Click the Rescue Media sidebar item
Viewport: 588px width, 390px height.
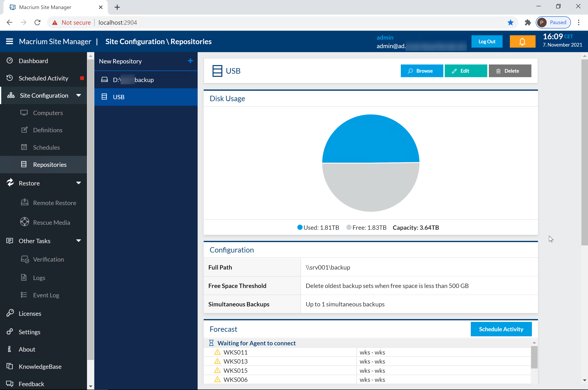pyautogui.click(x=51, y=223)
